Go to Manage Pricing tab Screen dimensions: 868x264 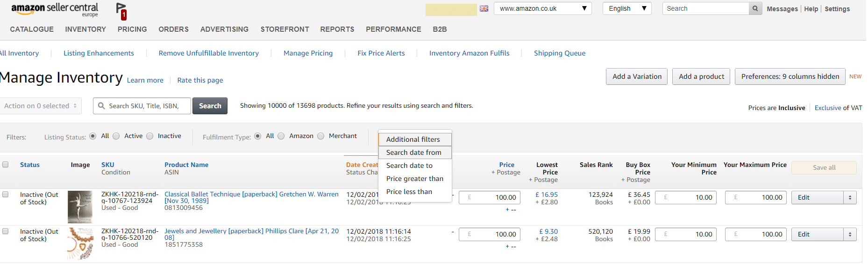click(x=308, y=53)
